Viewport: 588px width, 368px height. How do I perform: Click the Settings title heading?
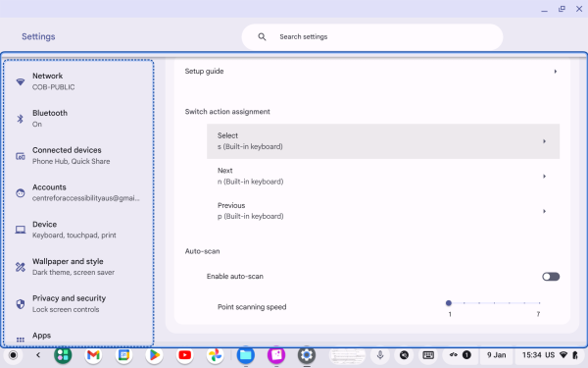(x=38, y=36)
